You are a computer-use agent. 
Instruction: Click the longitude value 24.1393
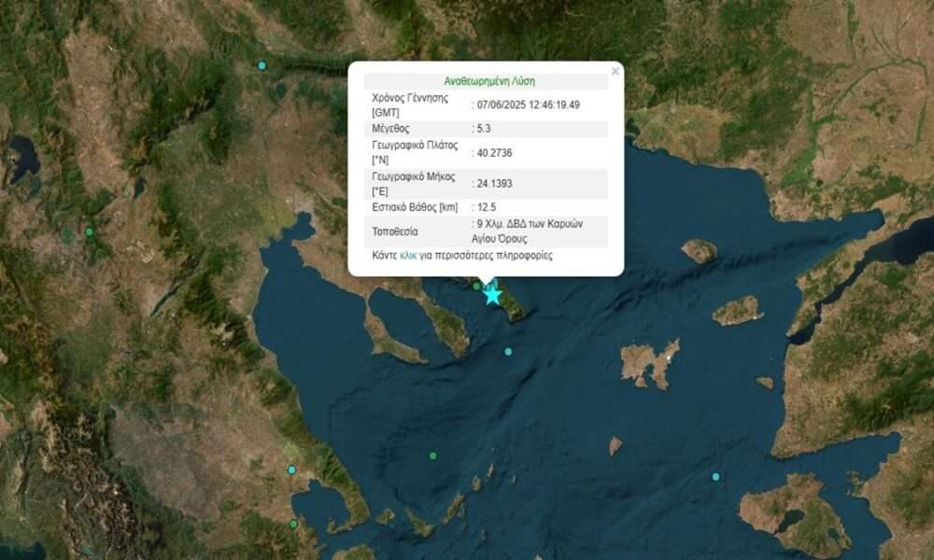pyautogui.click(x=495, y=182)
